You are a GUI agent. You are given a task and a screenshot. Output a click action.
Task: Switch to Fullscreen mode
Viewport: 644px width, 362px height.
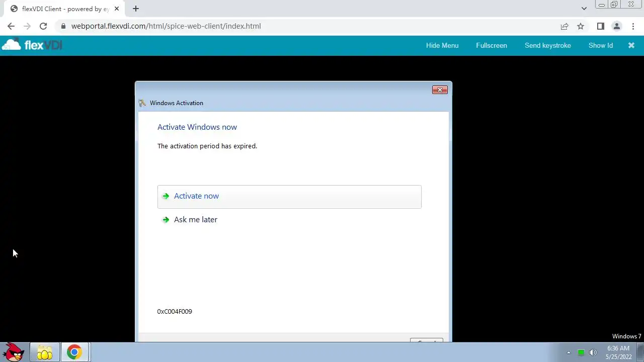click(x=492, y=45)
